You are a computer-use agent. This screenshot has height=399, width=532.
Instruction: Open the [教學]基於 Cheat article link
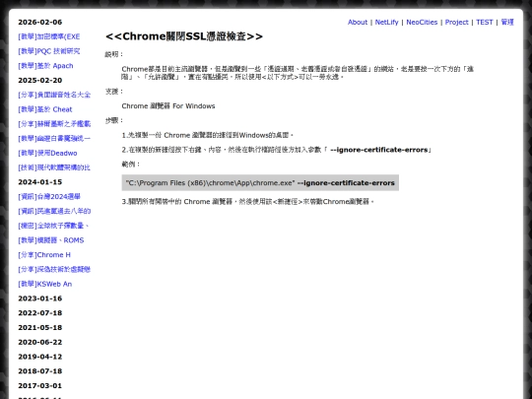(x=45, y=109)
